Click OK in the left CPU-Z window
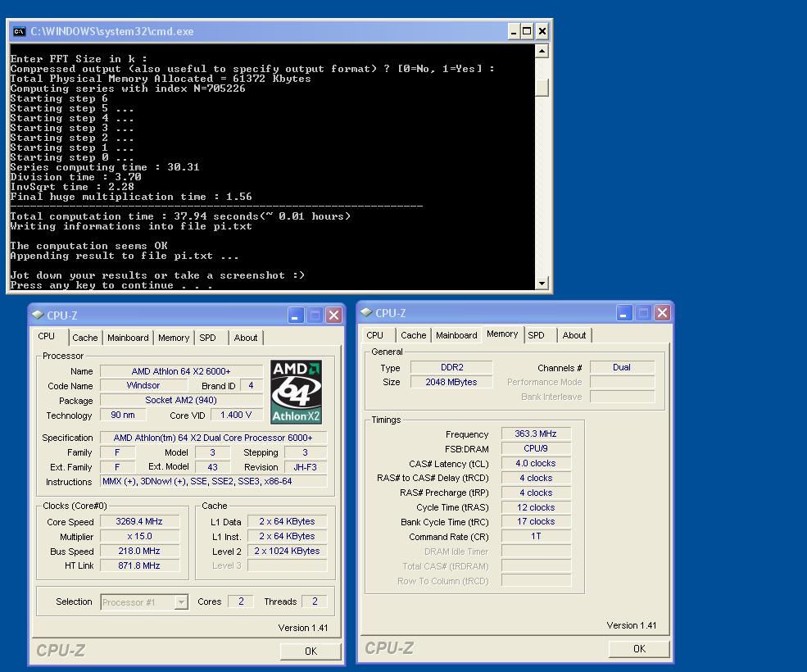This screenshot has height=672, width=807. pyautogui.click(x=311, y=652)
